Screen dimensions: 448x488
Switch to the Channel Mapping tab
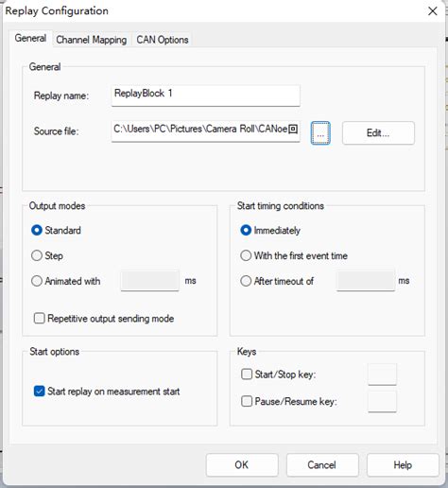pos(92,40)
